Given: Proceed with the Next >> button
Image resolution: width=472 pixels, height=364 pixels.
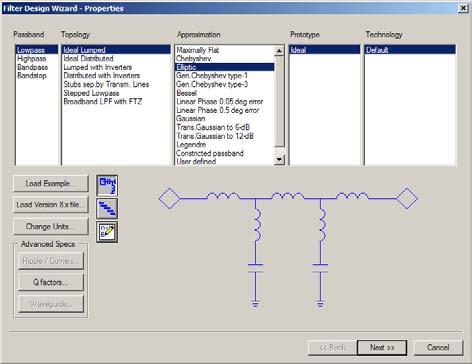Looking at the screenshot, I should click(382, 348).
